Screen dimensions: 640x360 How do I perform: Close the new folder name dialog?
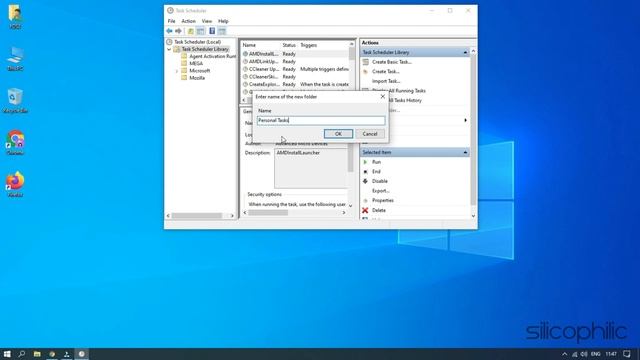coord(382,97)
